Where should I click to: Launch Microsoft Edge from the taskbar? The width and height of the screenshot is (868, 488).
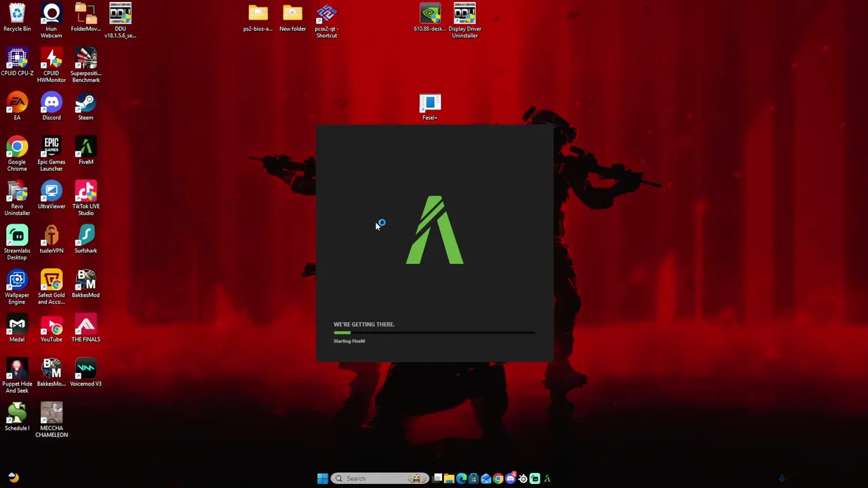[461, 479]
